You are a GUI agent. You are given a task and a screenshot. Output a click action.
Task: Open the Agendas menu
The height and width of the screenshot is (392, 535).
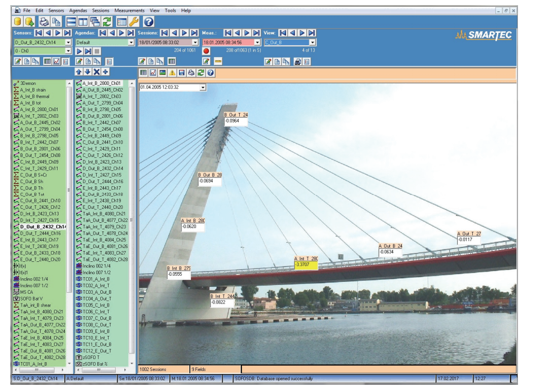78,10
